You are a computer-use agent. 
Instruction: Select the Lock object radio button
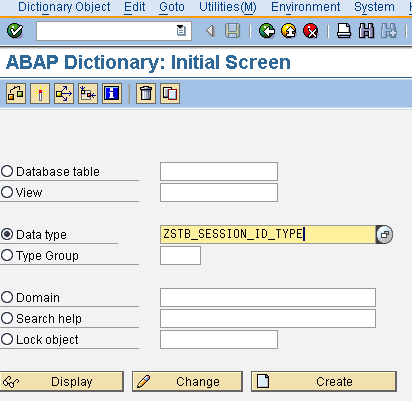click(7, 339)
